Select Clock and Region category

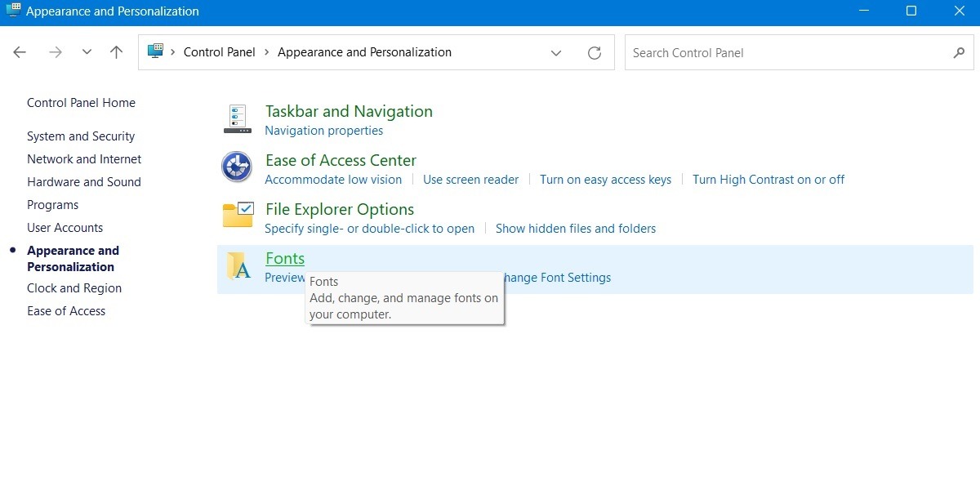pos(73,287)
